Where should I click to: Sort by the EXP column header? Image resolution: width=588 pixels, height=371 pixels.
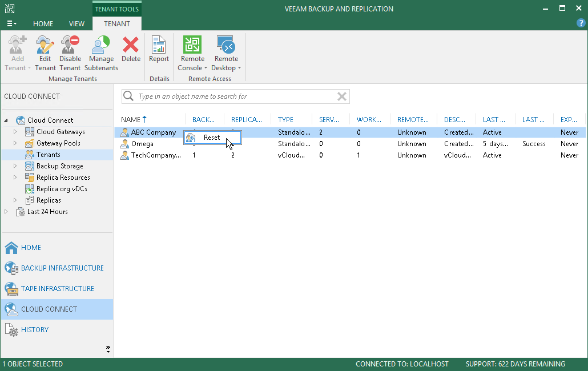pos(569,119)
